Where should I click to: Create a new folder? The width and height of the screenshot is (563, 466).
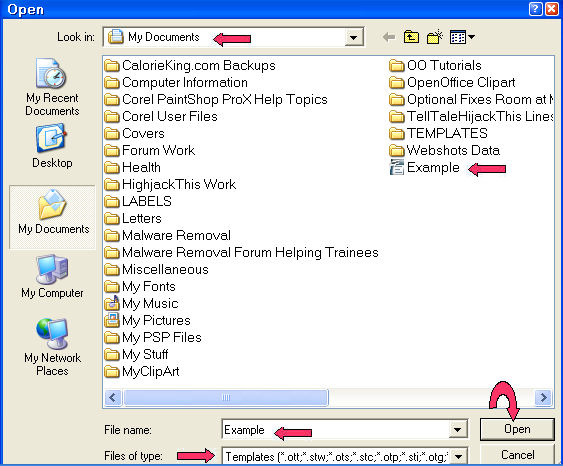434,37
